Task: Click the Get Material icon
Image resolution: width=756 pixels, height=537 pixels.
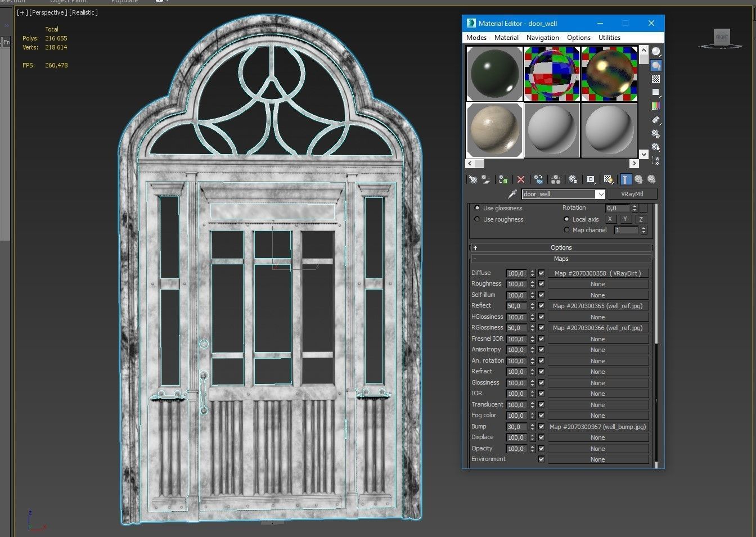Action: [473, 179]
